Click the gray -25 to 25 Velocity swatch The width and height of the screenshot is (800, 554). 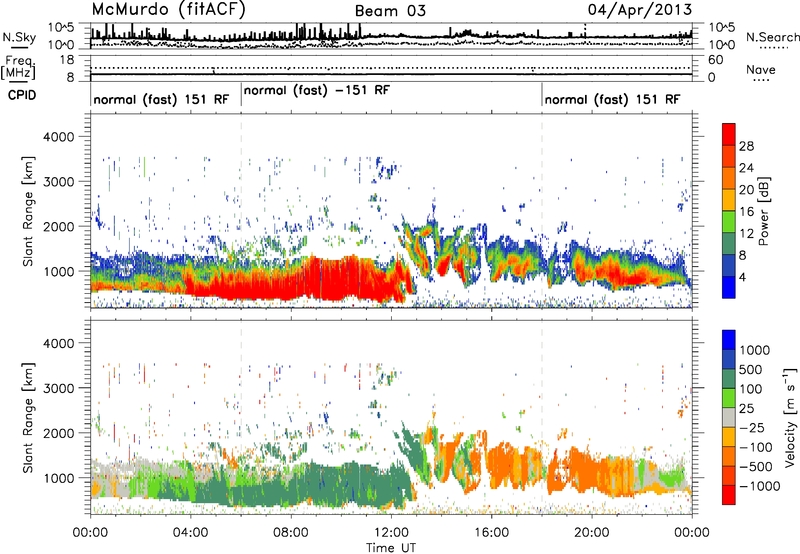click(x=729, y=417)
